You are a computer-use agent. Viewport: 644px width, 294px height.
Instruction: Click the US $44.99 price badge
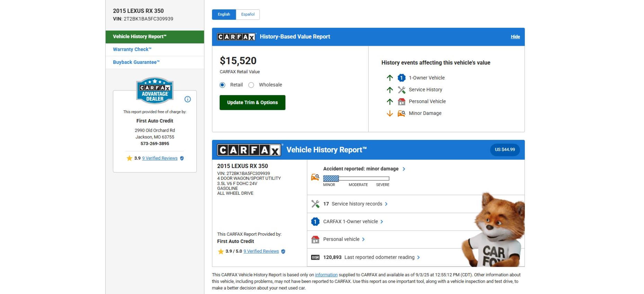pyautogui.click(x=505, y=150)
